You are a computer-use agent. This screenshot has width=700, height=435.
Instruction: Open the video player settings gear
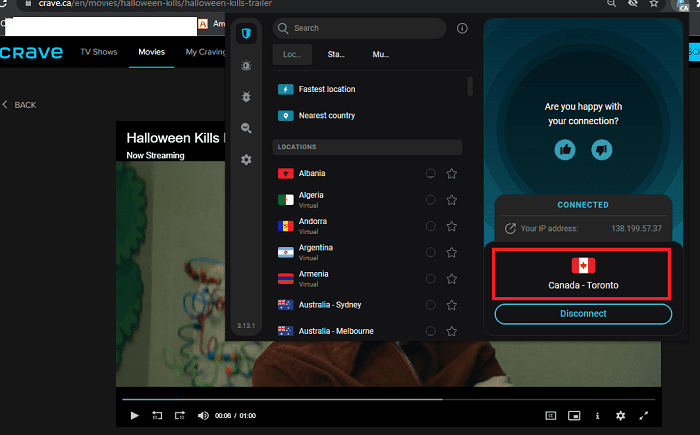pyautogui.click(x=621, y=415)
